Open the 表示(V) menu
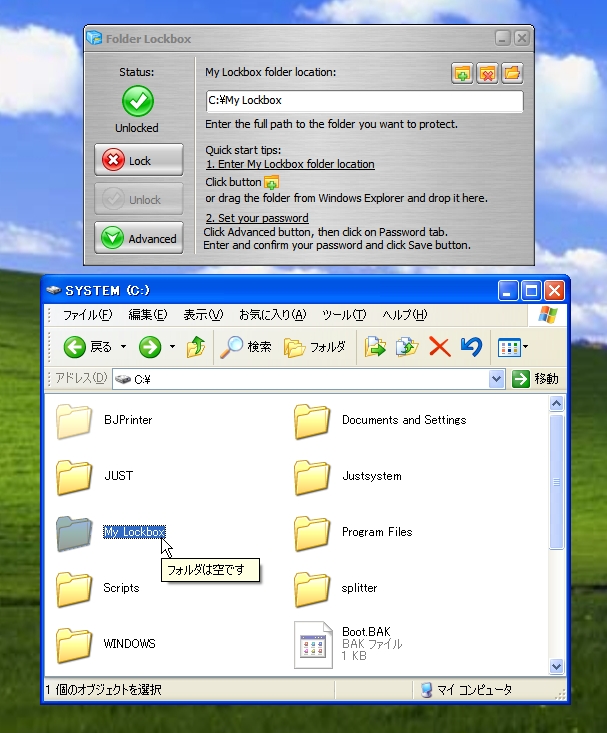607x733 pixels. (203, 315)
